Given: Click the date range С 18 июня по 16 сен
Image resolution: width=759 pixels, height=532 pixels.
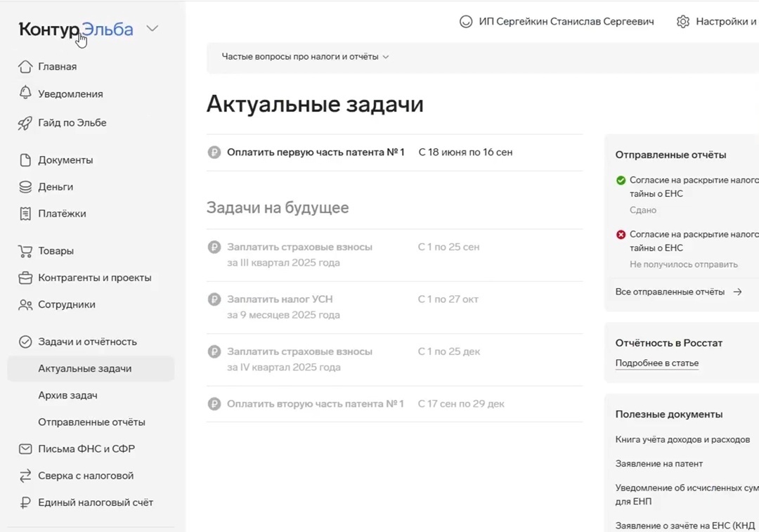Looking at the screenshot, I should point(465,152).
